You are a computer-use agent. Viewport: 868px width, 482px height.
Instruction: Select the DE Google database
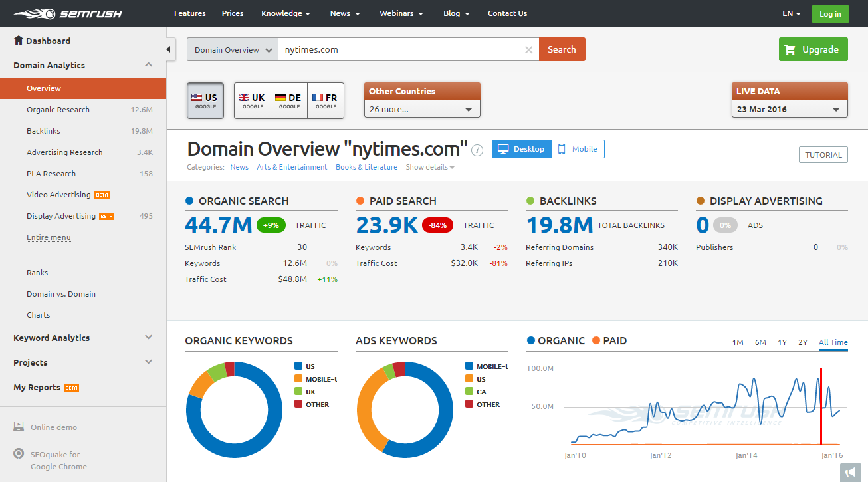click(289, 101)
